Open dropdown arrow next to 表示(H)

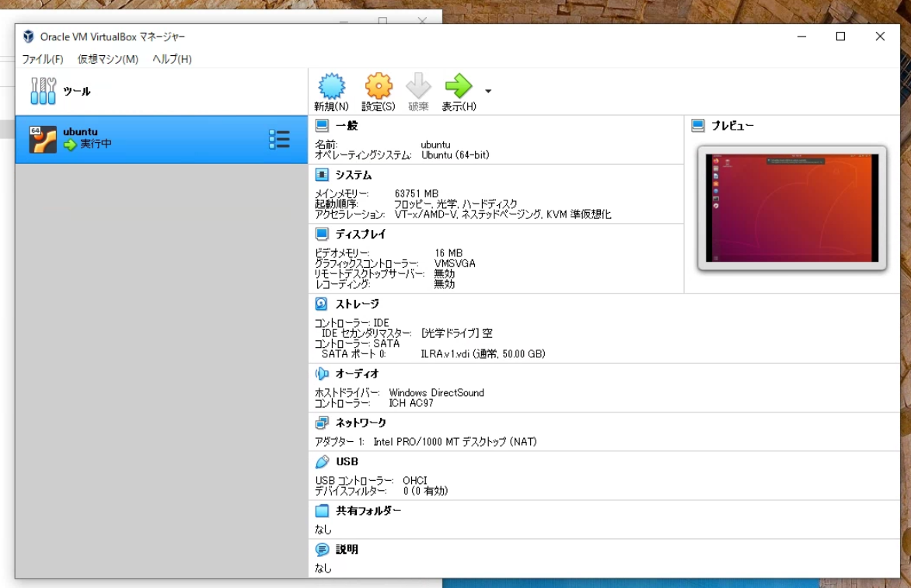click(488, 91)
